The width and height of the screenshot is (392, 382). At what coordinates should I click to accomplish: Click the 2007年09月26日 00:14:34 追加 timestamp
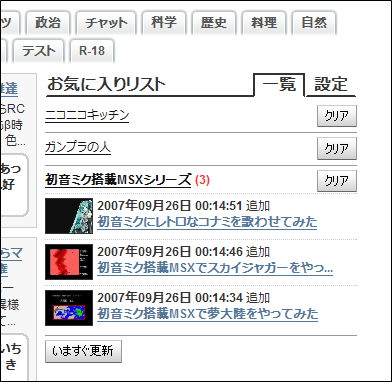(183, 298)
